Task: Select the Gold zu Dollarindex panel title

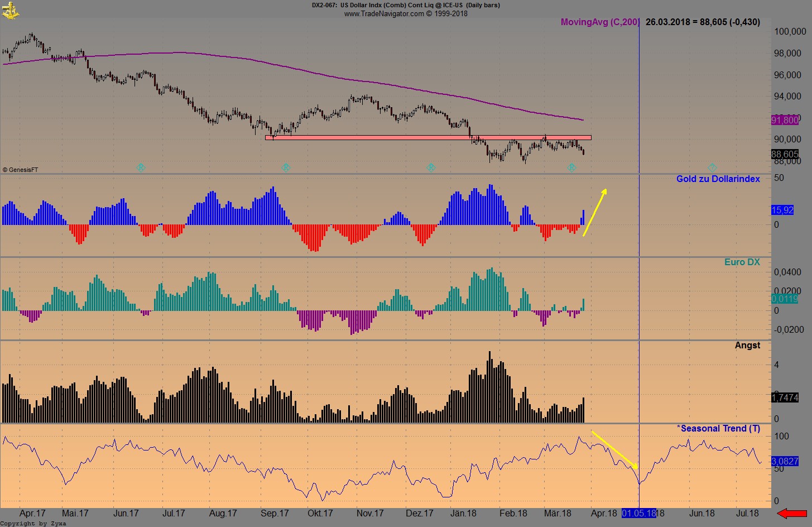Action: (x=718, y=179)
